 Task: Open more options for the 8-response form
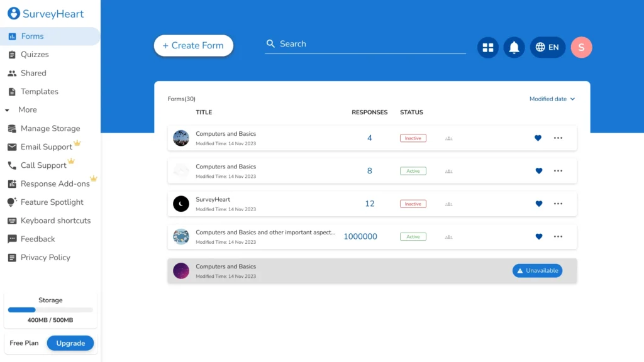(x=558, y=171)
